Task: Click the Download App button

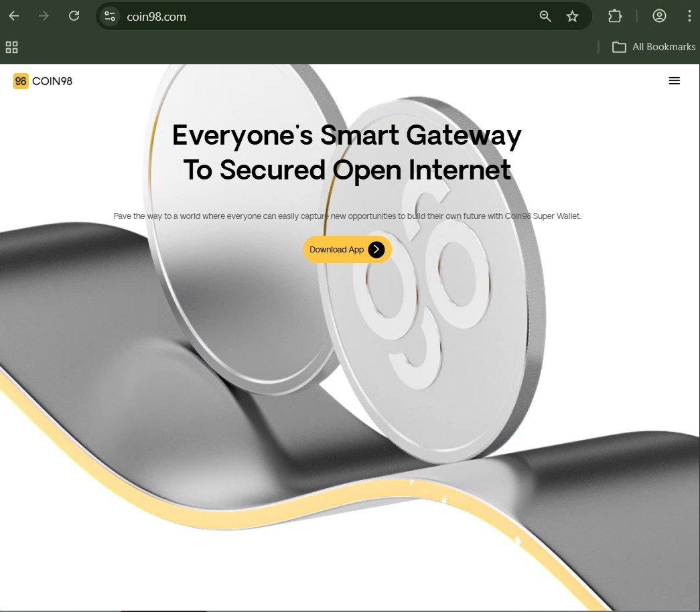Action: [x=338, y=249]
